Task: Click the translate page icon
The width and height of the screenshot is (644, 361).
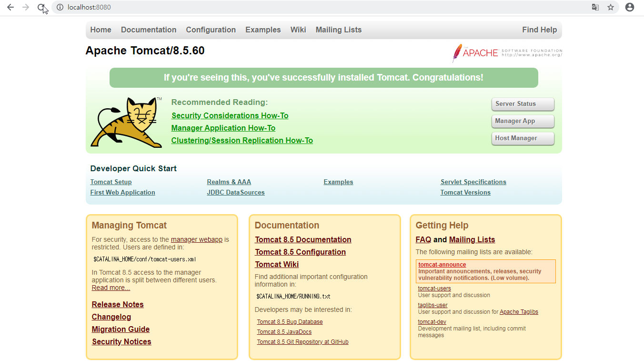Action: point(595,7)
